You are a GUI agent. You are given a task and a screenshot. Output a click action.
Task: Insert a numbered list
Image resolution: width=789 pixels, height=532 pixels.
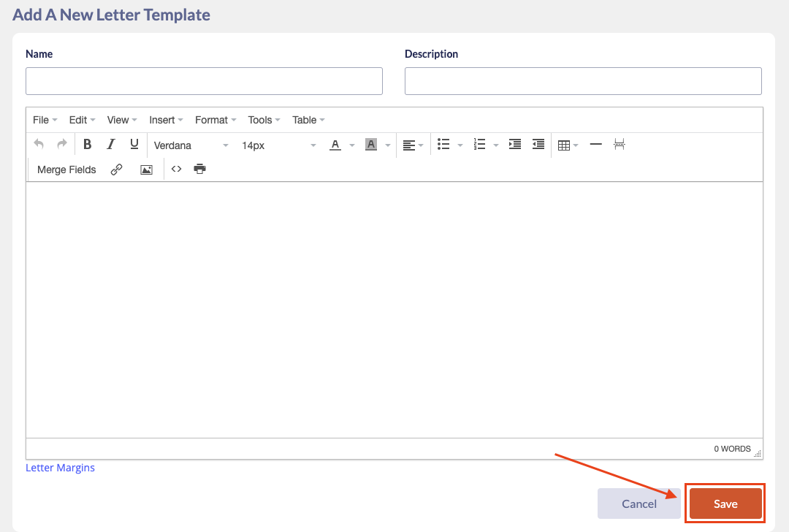479,145
